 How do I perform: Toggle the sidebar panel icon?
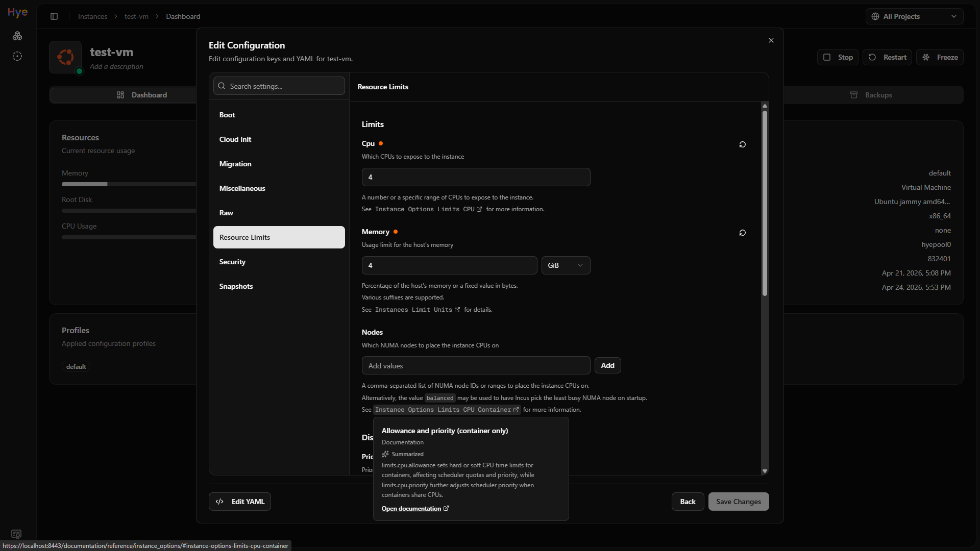click(54, 16)
